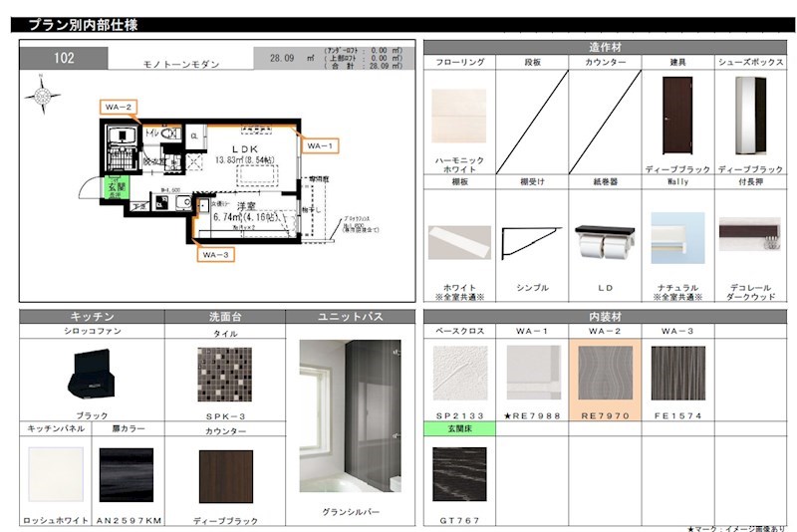Click the WA-1 callout label on floor plan
The image size is (797, 532).
tap(321, 145)
